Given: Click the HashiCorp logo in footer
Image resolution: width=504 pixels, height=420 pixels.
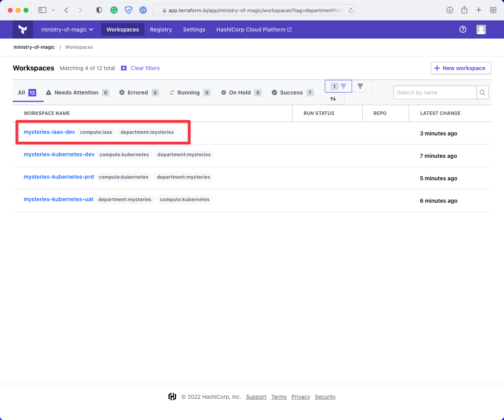Looking at the screenshot, I should [172, 396].
